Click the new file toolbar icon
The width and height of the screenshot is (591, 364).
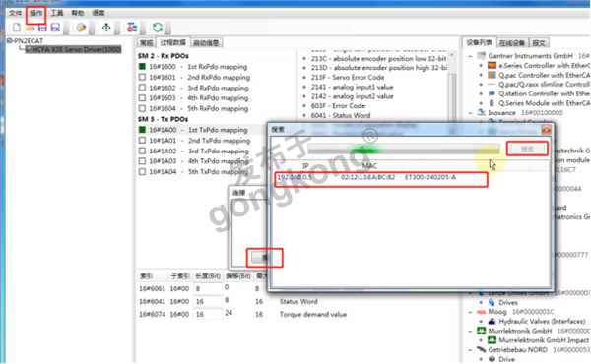point(17,28)
